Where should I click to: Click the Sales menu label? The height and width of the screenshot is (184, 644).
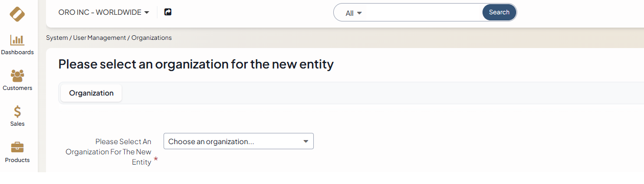(17, 124)
